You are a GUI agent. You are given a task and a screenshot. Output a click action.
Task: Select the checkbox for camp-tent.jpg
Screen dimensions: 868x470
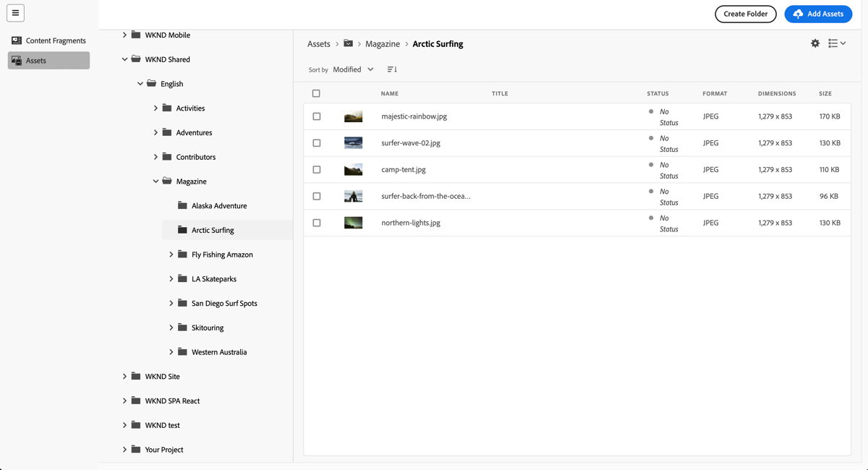click(x=316, y=169)
